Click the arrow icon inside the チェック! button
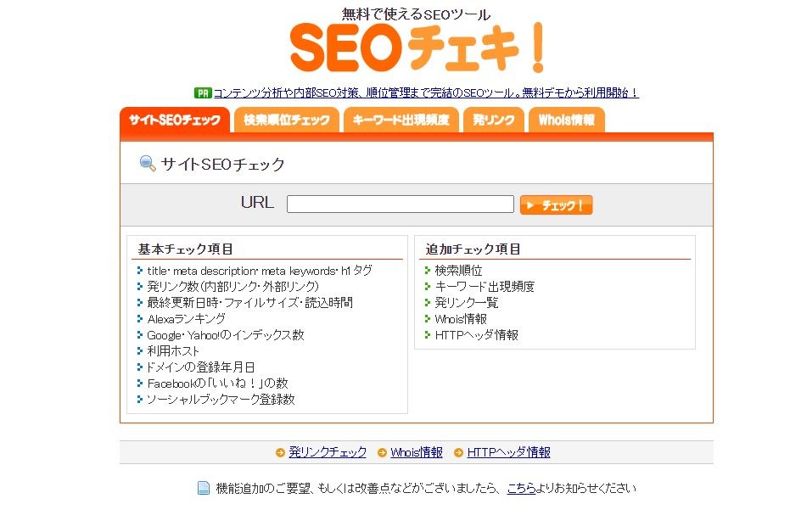 pyautogui.click(x=532, y=204)
